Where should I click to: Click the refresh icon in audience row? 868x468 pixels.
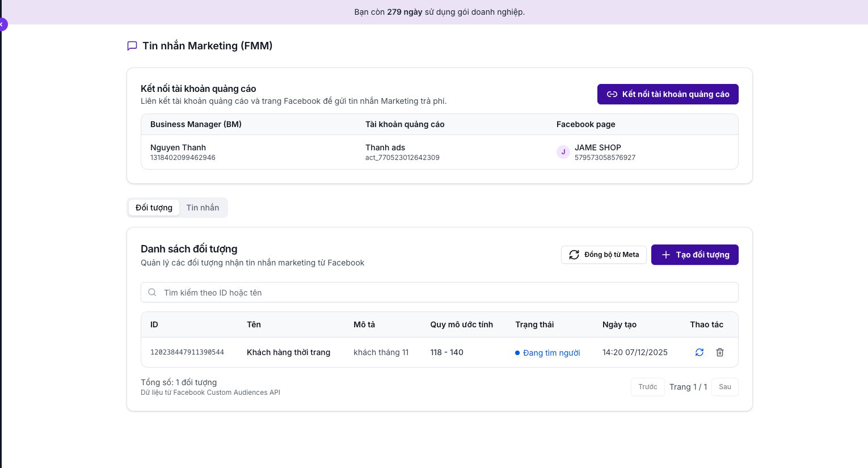700,352
